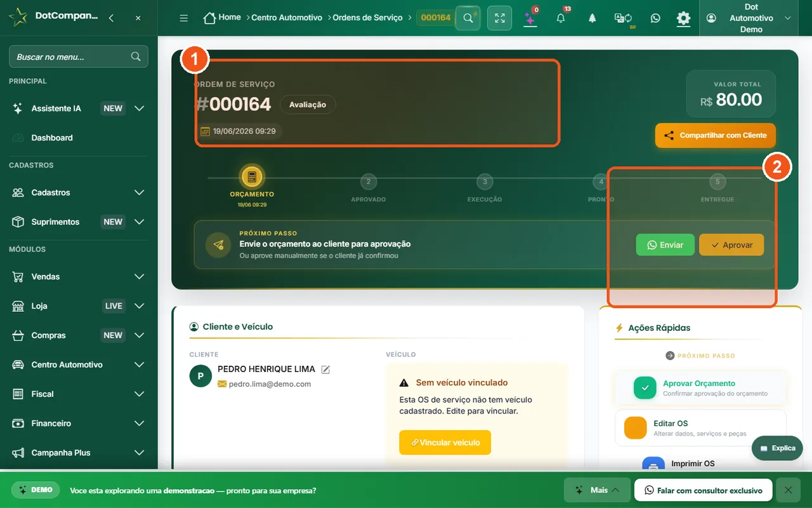
Task: Open the settings gear icon
Action: click(x=683, y=18)
